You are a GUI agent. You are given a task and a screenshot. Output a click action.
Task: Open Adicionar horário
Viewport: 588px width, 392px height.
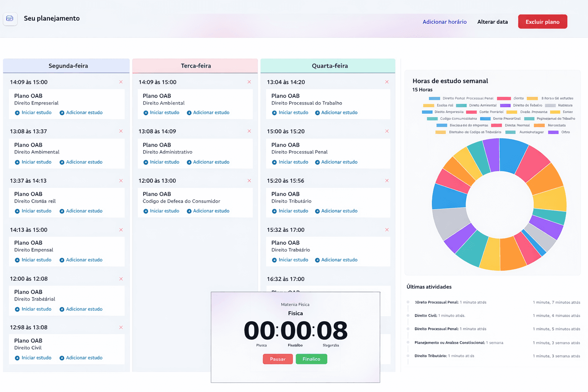pos(444,22)
